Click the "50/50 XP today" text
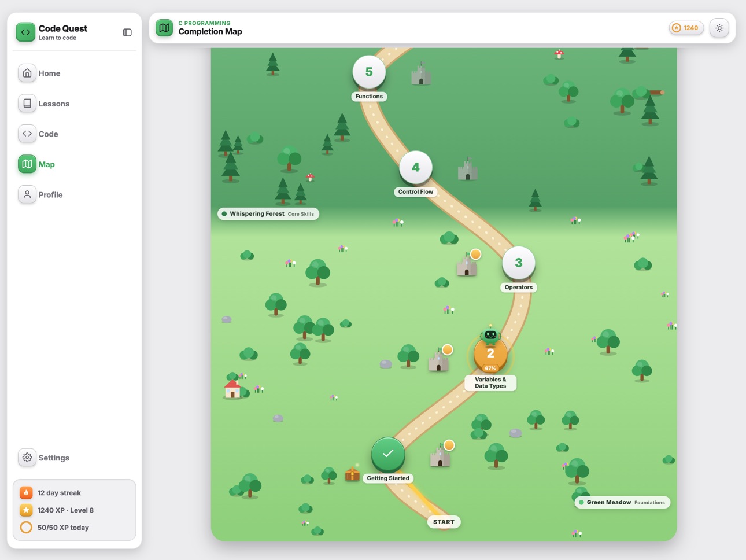Viewport: 746px width, 560px height. click(63, 528)
